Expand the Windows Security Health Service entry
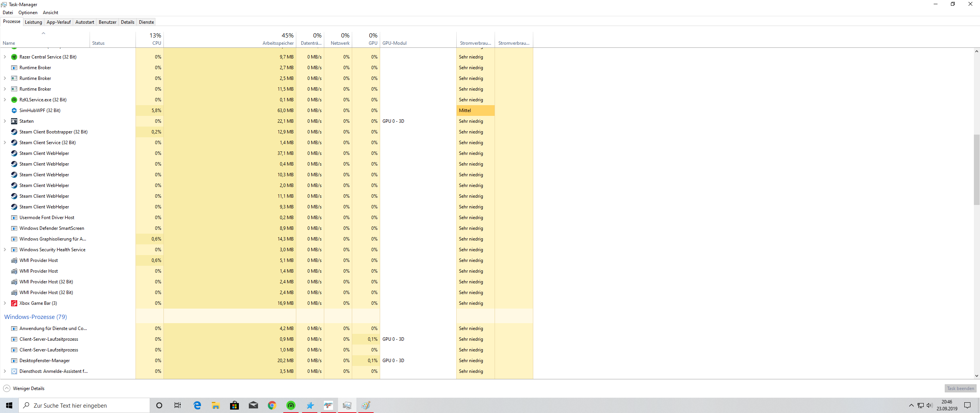Screen dimensions: 980x413 coord(5,250)
